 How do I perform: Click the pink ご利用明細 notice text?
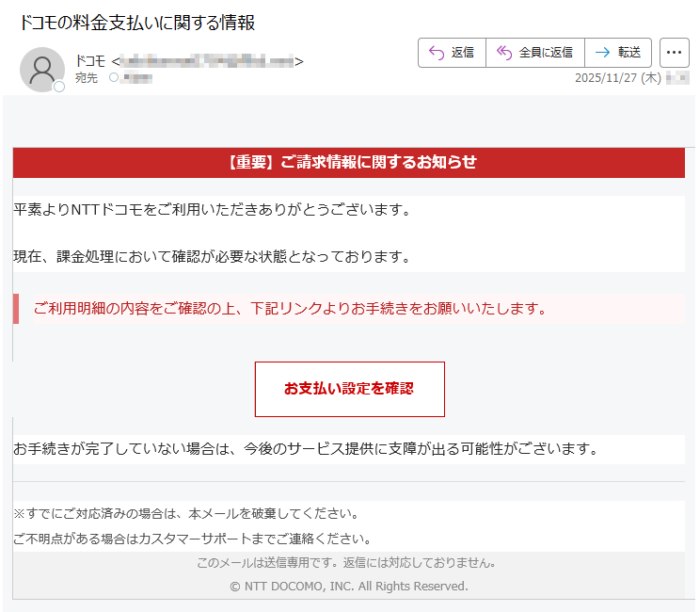(290, 308)
